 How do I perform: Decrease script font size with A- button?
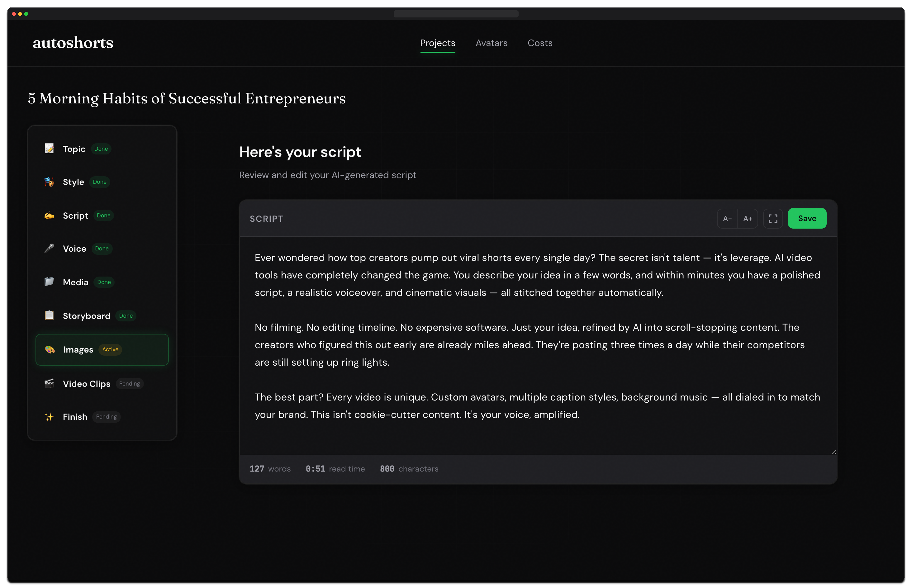(x=727, y=218)
